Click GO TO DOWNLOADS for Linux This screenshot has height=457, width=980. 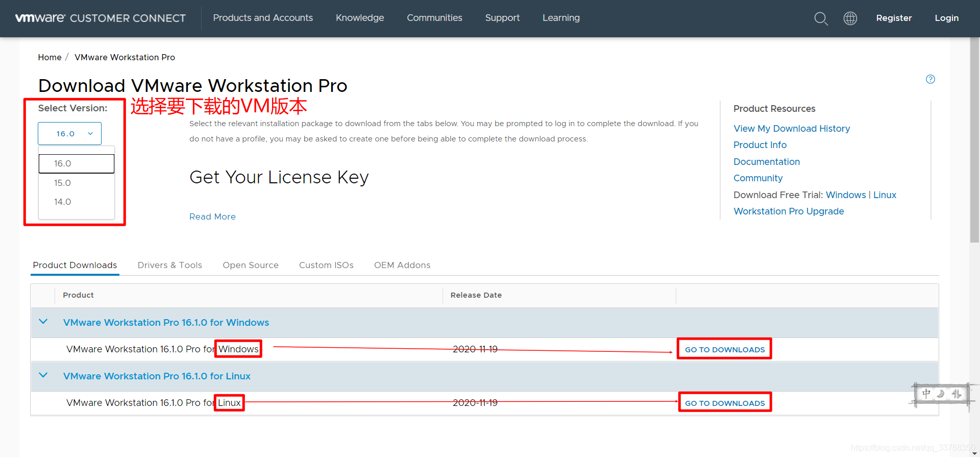click(725, 403)
